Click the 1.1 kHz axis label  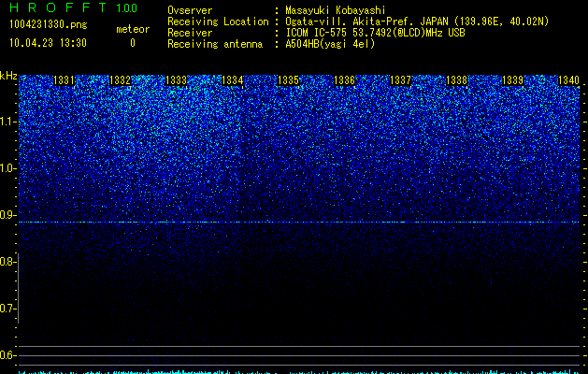point(7,122)
